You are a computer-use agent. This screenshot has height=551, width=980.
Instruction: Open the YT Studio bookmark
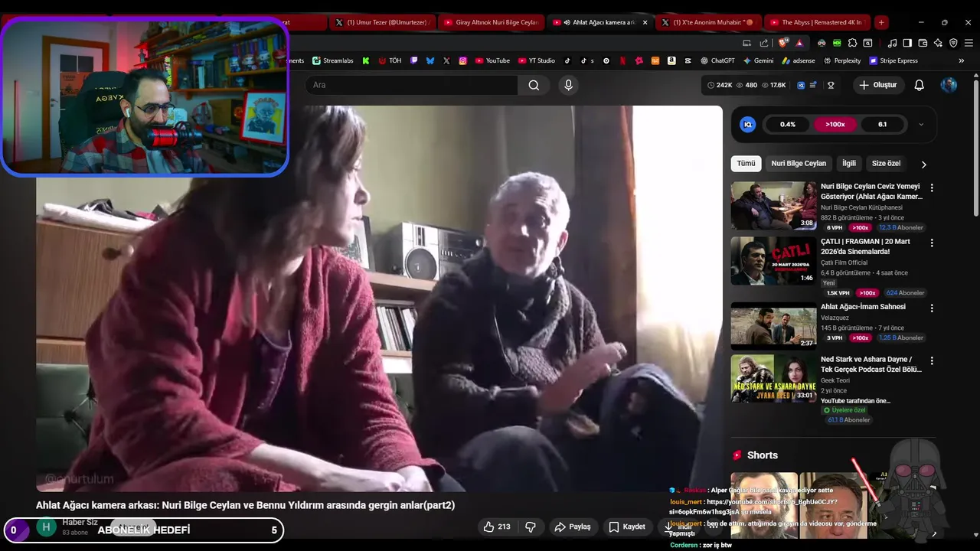pos(537,60)
